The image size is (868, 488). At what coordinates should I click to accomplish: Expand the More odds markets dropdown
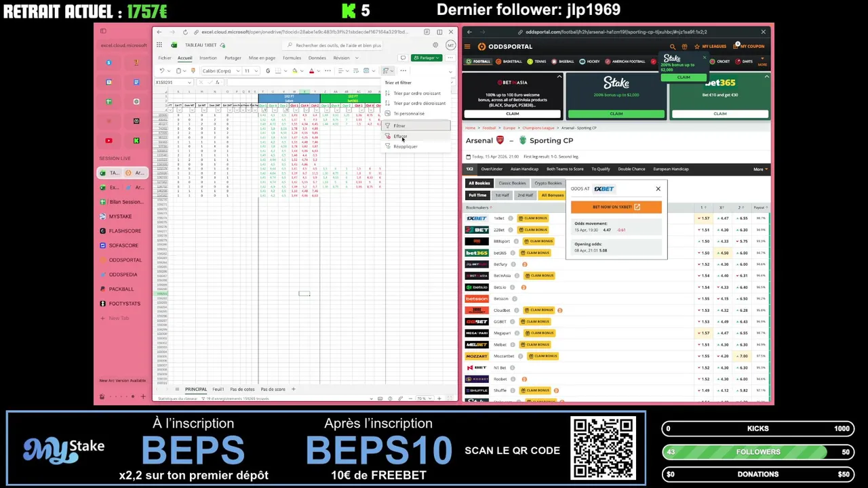[x=759, y=169]
